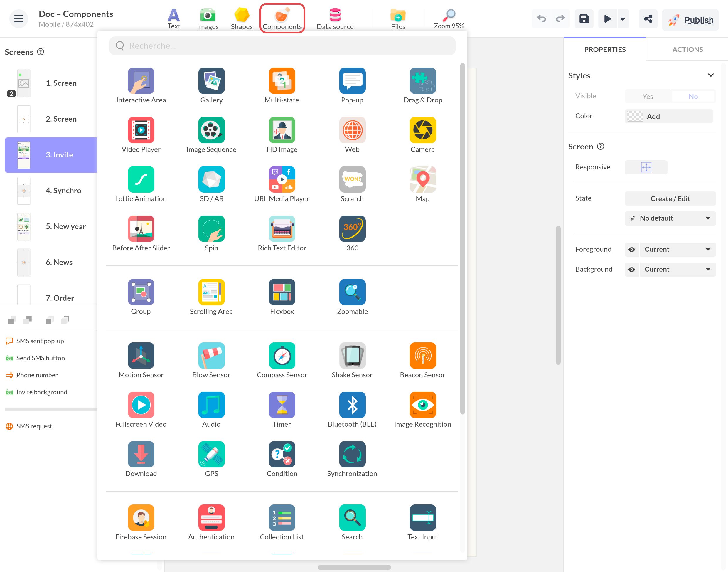Pick the Lottie Animation component

pos(141,184)
